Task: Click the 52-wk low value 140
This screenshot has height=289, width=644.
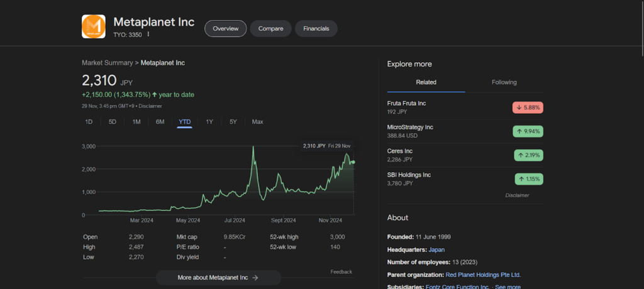Action: [335, 247]
